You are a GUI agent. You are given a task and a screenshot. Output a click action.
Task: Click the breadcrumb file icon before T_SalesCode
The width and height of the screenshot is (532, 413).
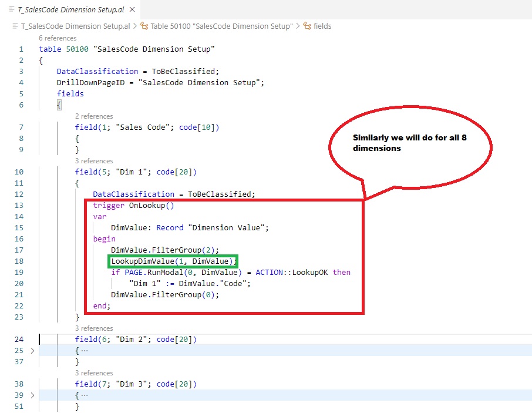pos(15,26)
